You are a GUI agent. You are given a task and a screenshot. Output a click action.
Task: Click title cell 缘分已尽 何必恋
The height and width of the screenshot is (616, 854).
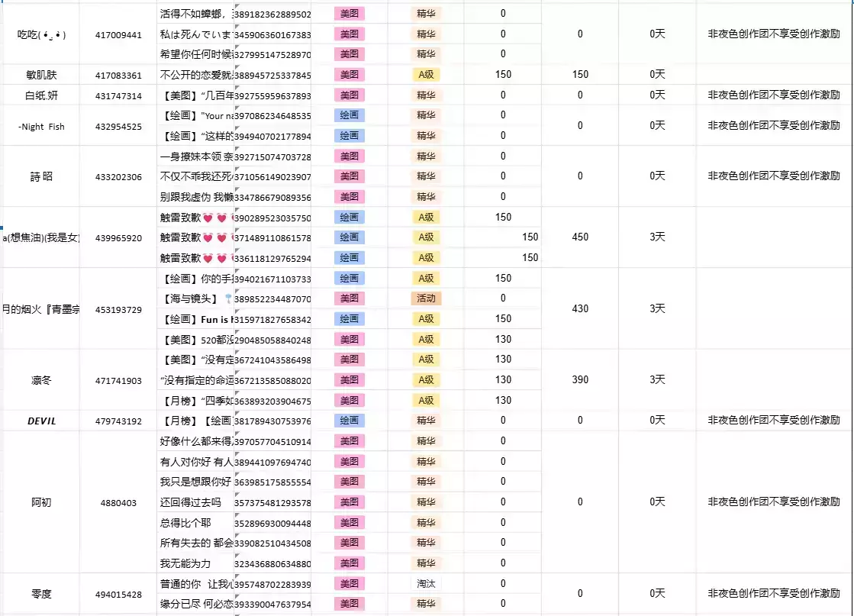pos(195,604)
